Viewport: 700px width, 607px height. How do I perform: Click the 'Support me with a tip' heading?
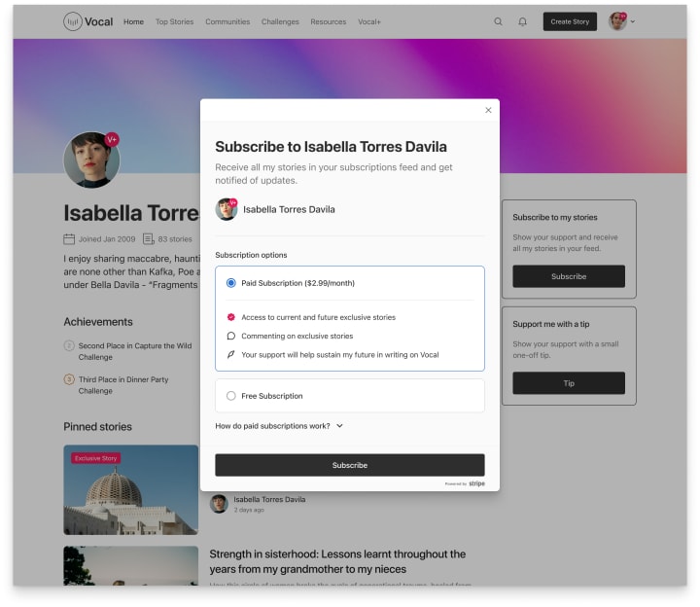tap(551, 324)
